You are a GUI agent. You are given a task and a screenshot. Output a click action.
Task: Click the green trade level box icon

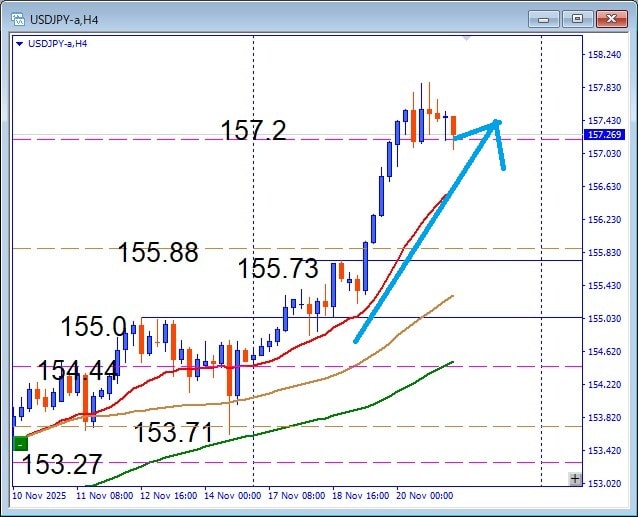click(20, 443)
